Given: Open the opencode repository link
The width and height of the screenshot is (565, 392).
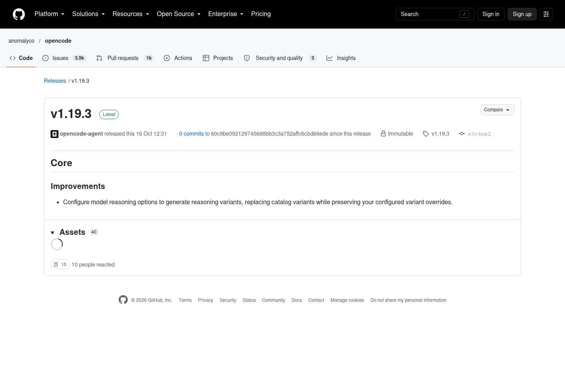Looking at the screenshot, I should pos(58,41).
